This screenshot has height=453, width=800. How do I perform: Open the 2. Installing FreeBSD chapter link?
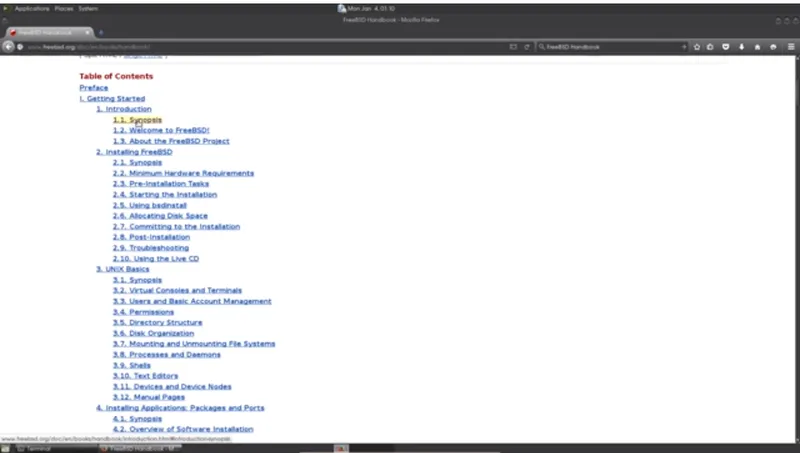tap(134, 152)
